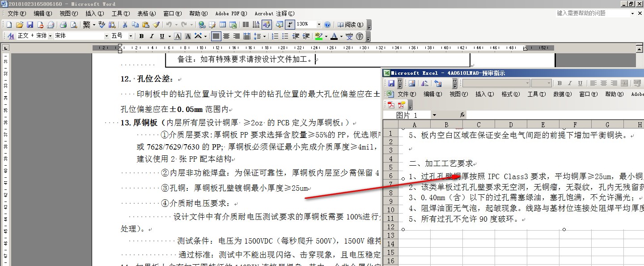Open Word 插入(I) menu
Image resolution: width=644 pixels, height=266 pixels.
(94, 13)
